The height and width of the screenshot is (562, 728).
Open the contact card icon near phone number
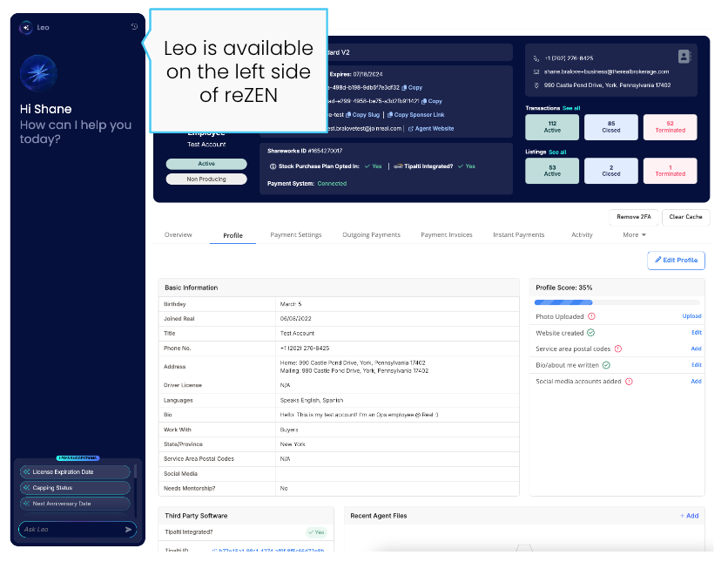point(684,57)
